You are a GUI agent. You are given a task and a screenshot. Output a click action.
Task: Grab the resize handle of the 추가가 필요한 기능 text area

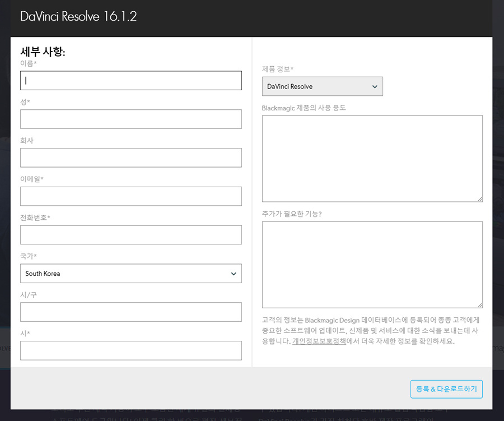click(479, 305)
